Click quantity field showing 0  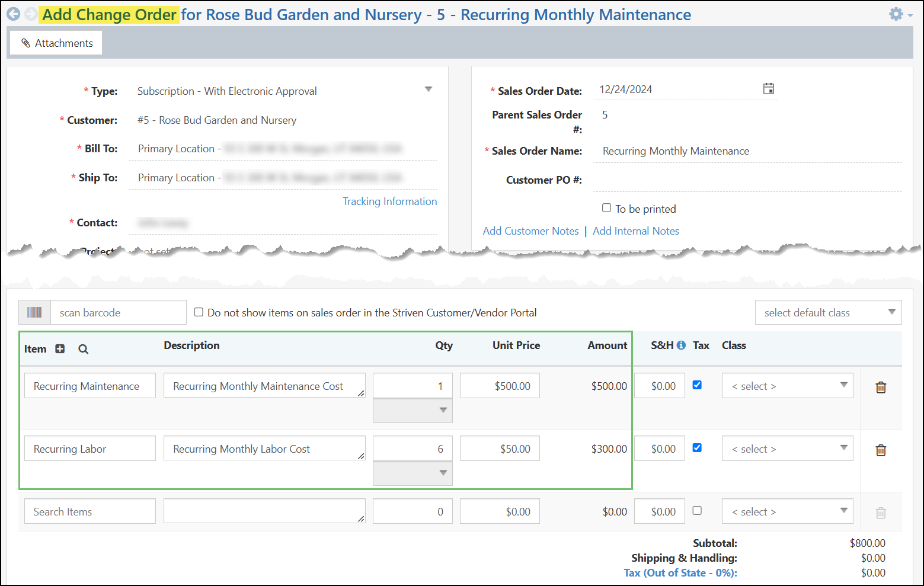(x=413, y=511)
